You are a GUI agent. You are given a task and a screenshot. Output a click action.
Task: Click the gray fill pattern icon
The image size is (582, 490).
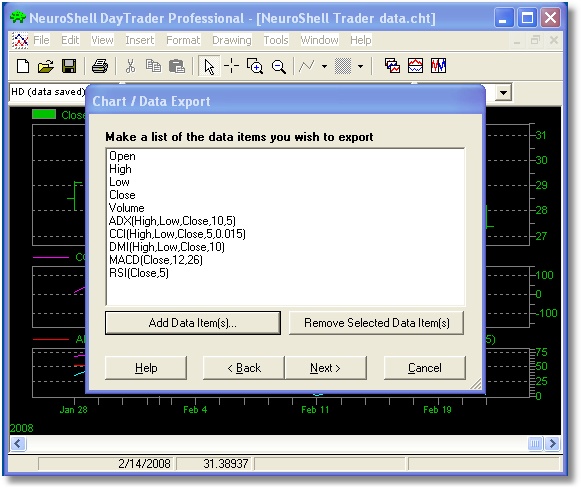[x=343, y=66]
